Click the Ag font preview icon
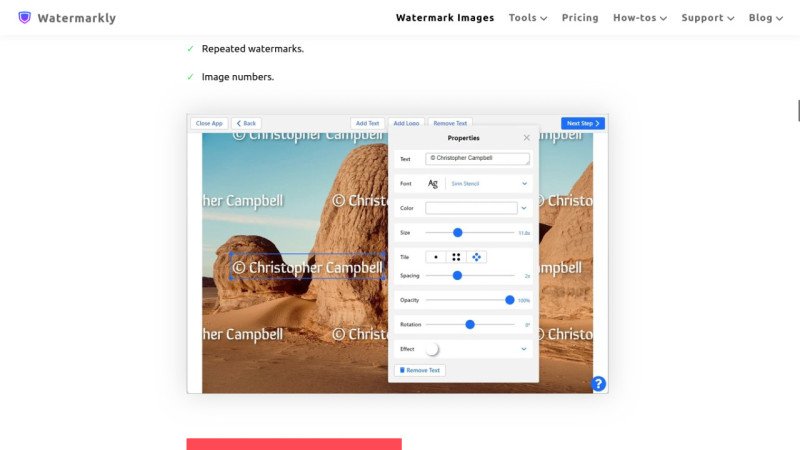Image resolution: width=800 pixels, height=450 pixels. (433, 184)
